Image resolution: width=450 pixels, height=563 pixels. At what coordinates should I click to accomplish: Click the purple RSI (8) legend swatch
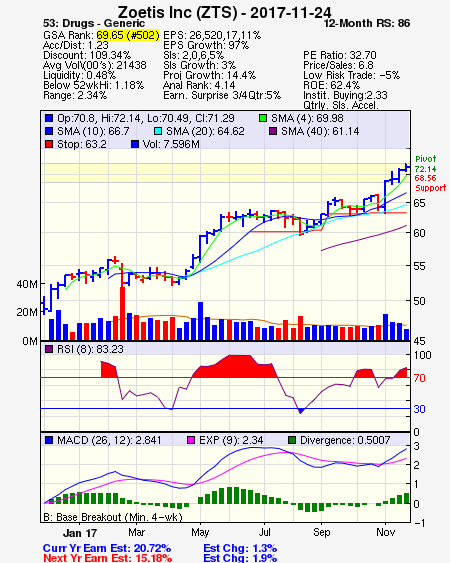coord(48,349)
